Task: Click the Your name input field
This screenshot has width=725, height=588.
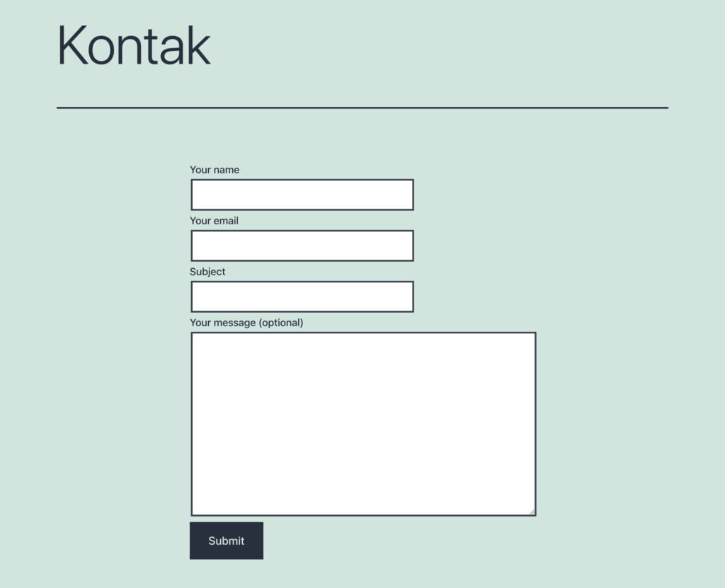Action: 302,195
